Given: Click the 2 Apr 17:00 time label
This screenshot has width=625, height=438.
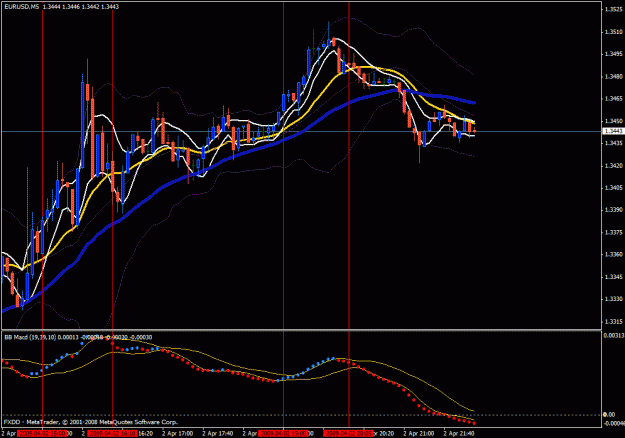Looking at the screenshot, I should 178,433.
